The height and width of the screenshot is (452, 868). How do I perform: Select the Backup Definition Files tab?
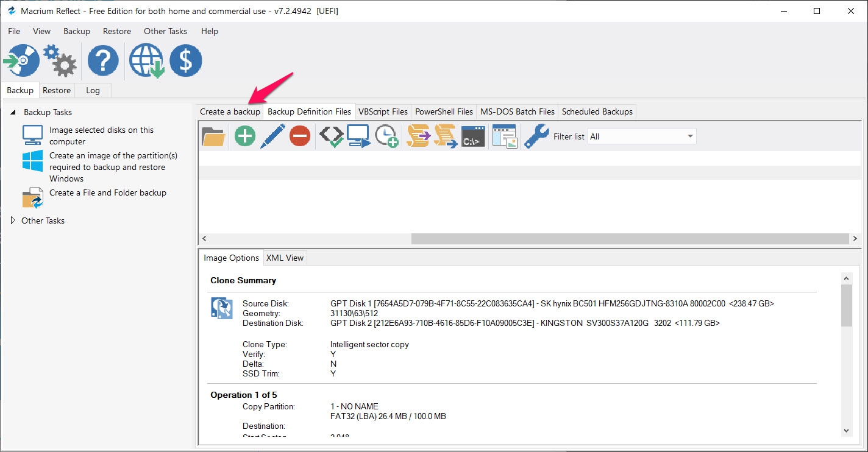pyautogui.click(x=310, y=111)
